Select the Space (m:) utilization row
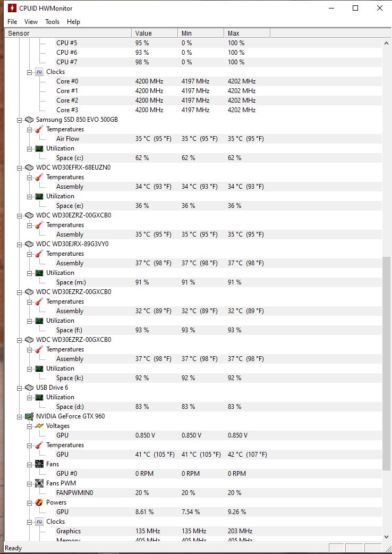392x554 pixels. (71, 282)
